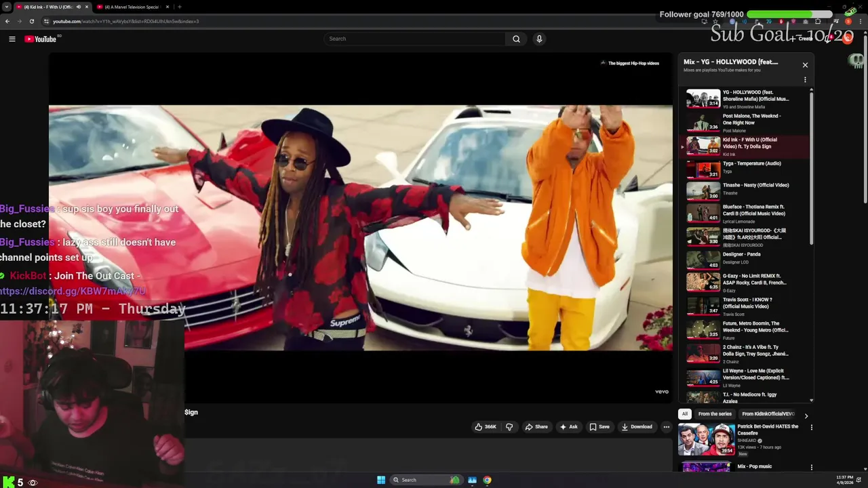The width and height of the screenshot is (868, 488).
Task: Like the video showing 366K
Action: (x=485, y=427)
